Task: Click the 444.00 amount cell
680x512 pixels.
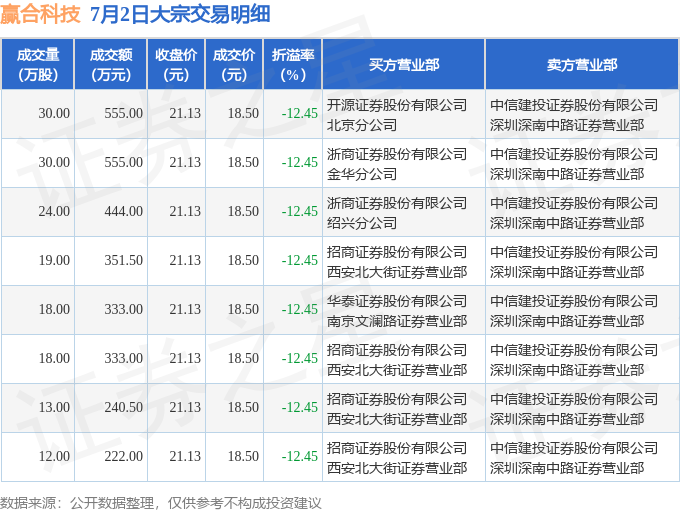Action: 124,211
